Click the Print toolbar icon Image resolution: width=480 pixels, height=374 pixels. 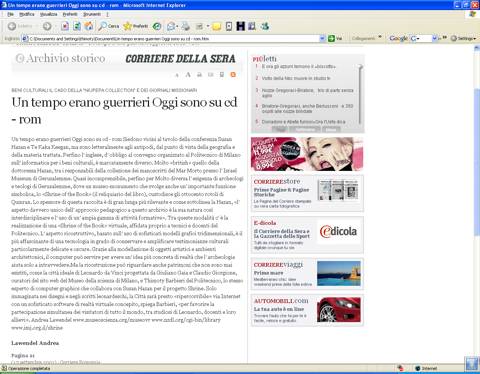tap(186, 26)
